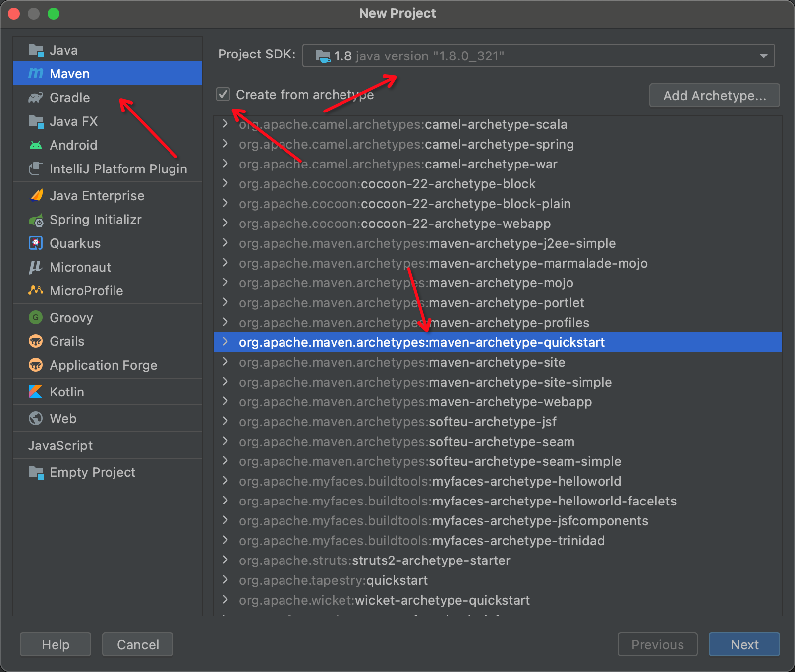The image size is (795, 672).
Task: Click the Kotlin logo icon
Action: click(36, 392)
